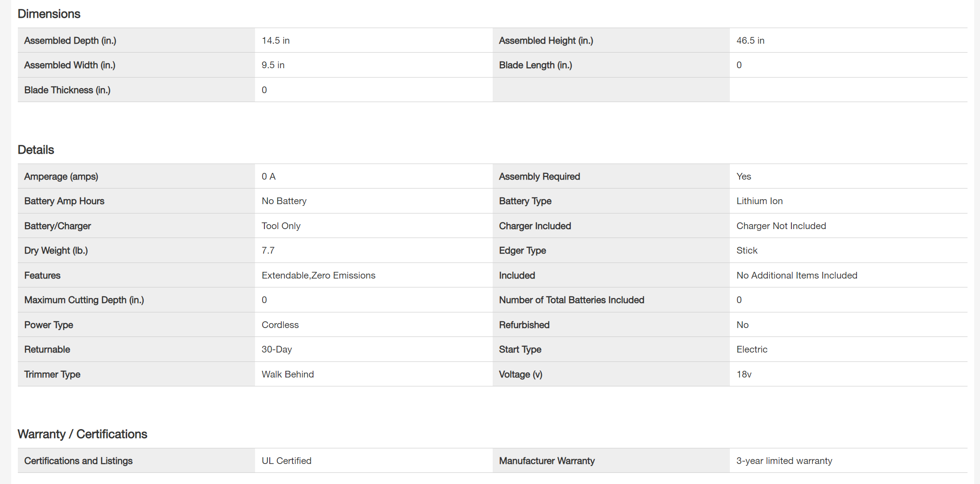980x484 pixels.
Task: Click the 3-year limited warranty text
Action: 784,461
